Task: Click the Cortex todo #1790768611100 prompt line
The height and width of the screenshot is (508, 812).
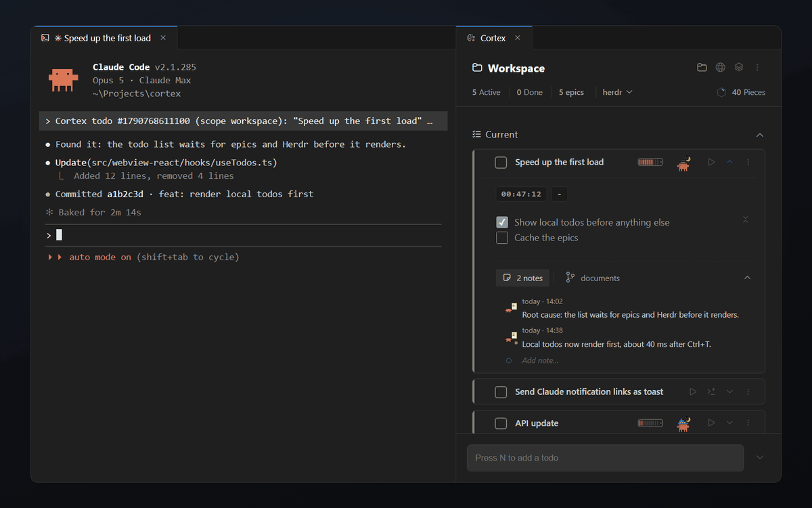Action: (x=243, y=121)
